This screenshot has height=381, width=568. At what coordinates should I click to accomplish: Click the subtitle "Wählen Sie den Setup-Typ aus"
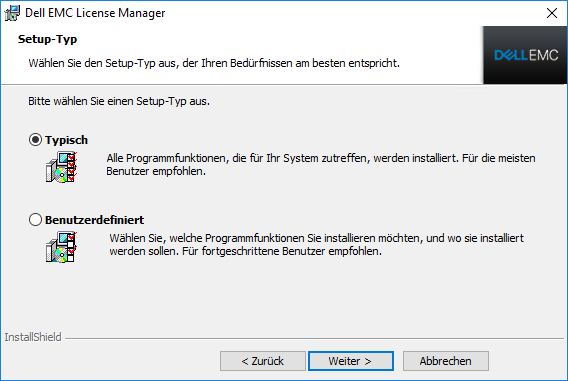[214, 63]
